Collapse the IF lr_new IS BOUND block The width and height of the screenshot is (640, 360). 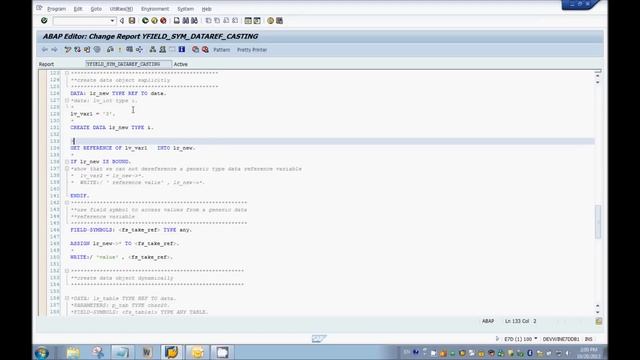67,162
